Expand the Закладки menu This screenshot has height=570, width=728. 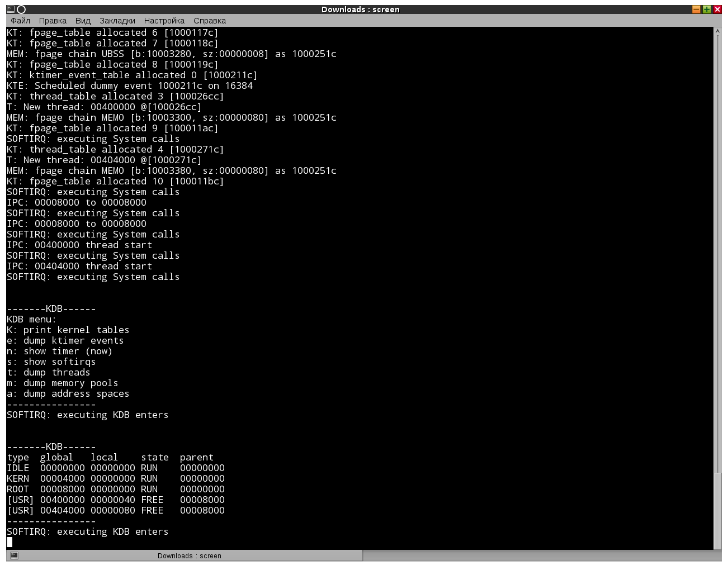click(117, 21)
